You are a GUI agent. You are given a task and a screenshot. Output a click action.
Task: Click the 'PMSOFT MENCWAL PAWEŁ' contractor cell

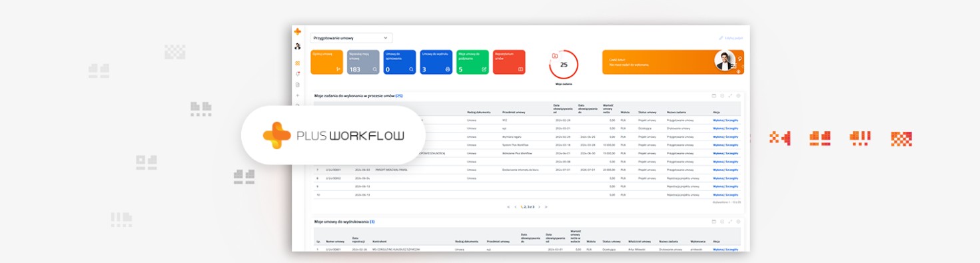click(391, 170)
